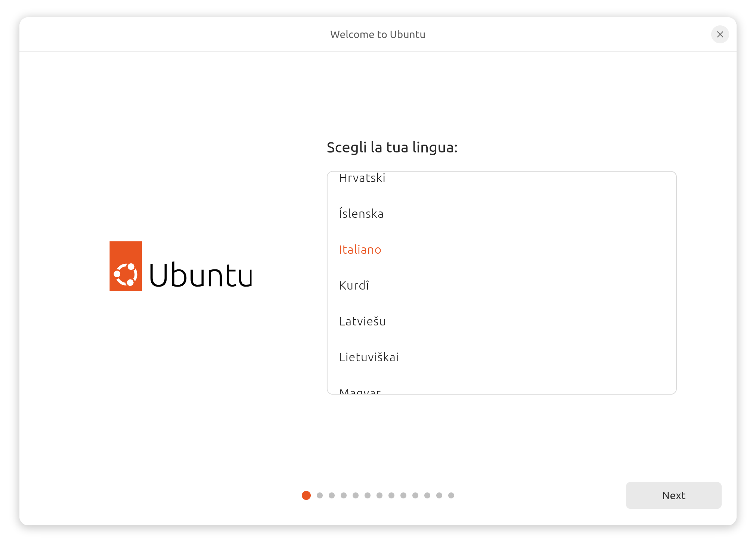
Task: Click the fifth page indicator dot
Action: coord(356,495)
